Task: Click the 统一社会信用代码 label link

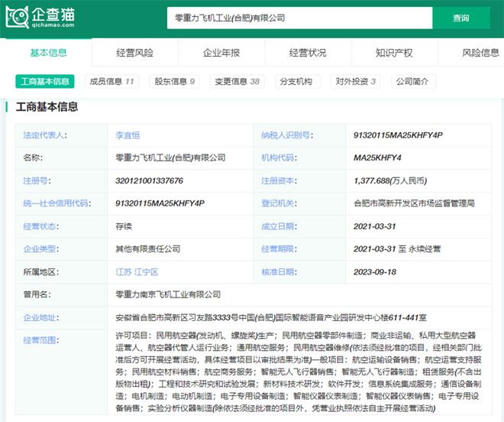Action: pyautogui.click(x=57, y=203)
